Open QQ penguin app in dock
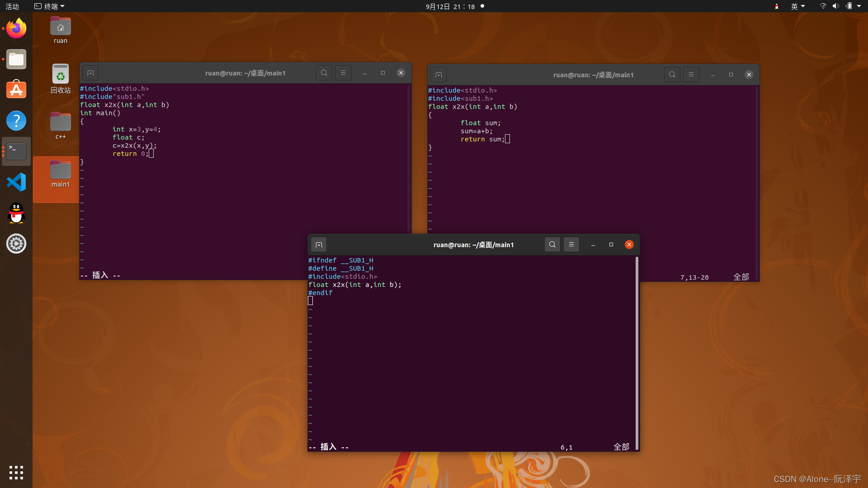The width and height of the screenshot is (868, 488). (x=16, y=213)
